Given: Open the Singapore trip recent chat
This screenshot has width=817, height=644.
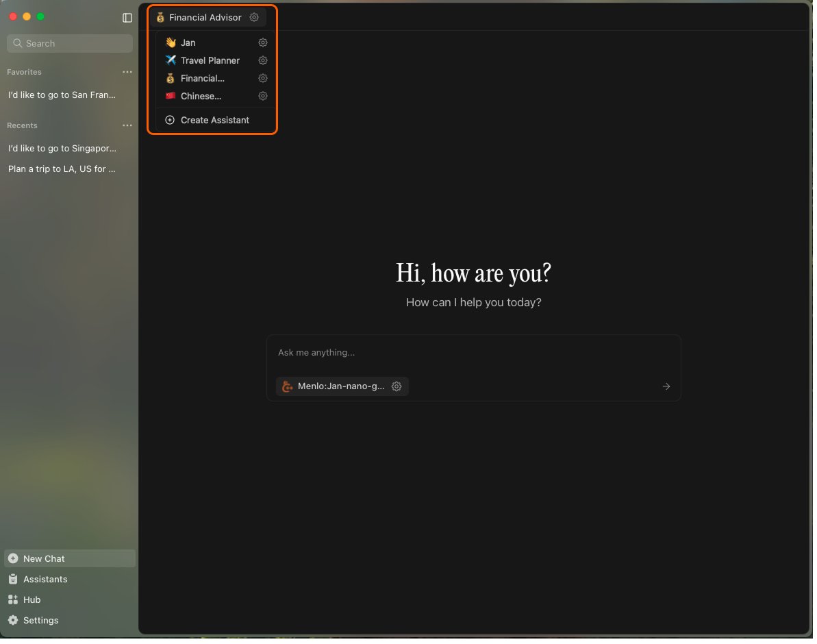Looking at the screenshot, I should pyautogui.click(x=62, y=148).
